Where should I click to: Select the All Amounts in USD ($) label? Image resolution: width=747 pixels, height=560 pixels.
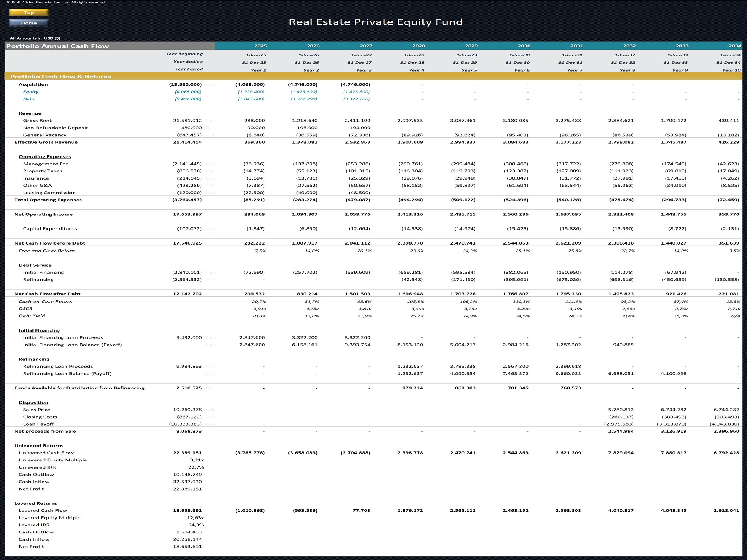tap(35, 38)
